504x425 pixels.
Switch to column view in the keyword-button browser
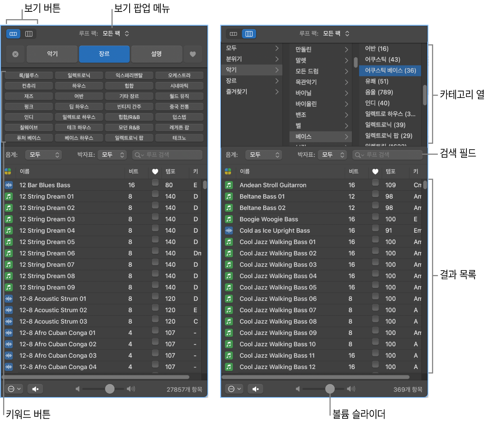(29, 34)
